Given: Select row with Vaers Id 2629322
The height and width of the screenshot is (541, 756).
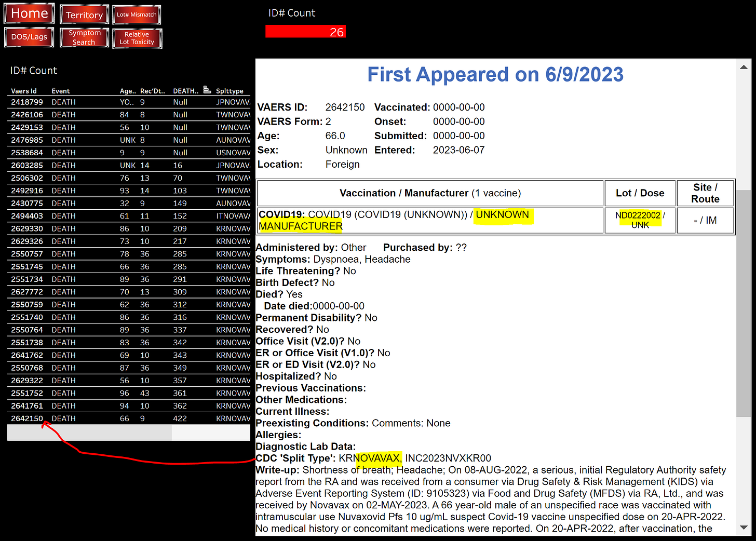Looking at the screenshot, I should [129, 381].
